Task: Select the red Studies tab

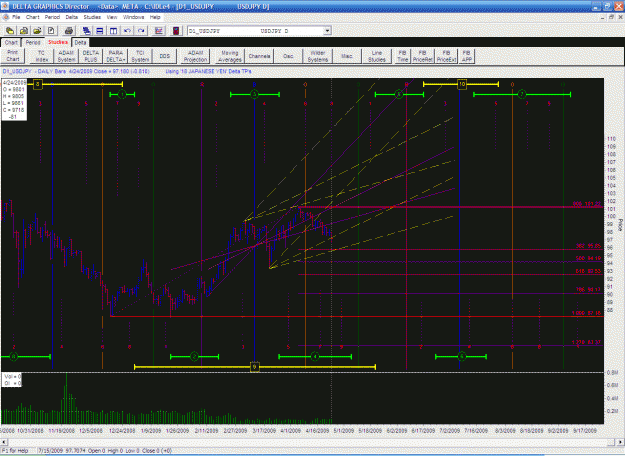Action: (58, 42)
